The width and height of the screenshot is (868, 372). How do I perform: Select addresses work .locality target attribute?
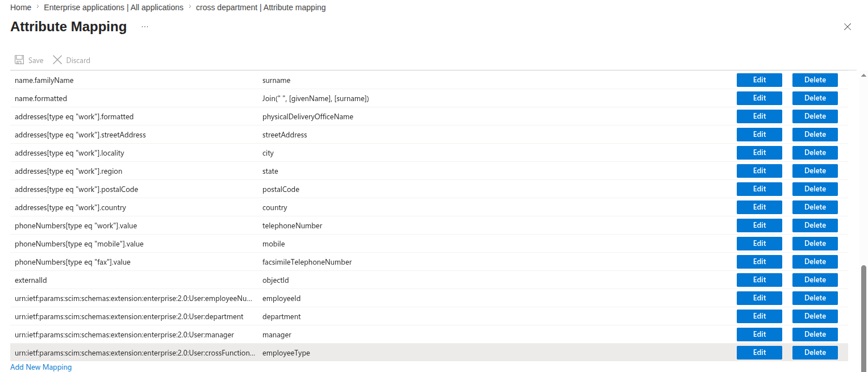click(x=69, y=153)
